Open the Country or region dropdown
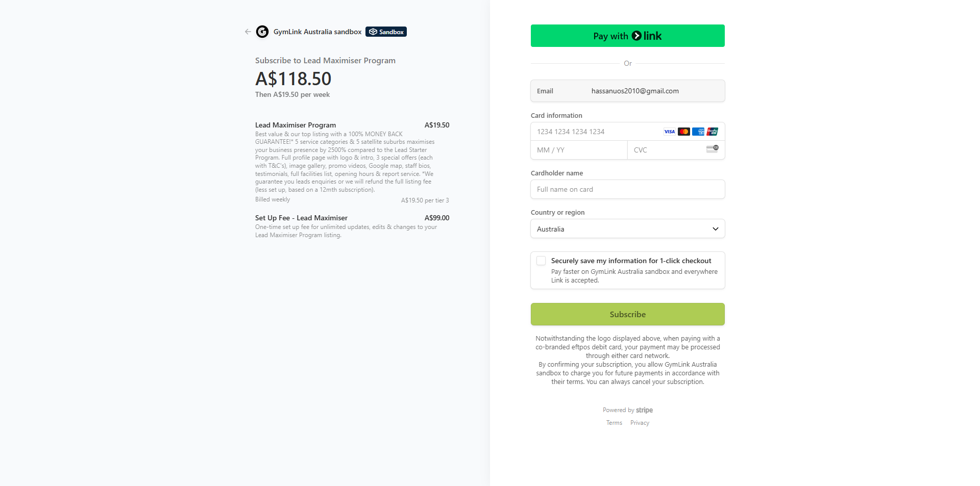Screen dimensions: 980x486 point(627,229)
